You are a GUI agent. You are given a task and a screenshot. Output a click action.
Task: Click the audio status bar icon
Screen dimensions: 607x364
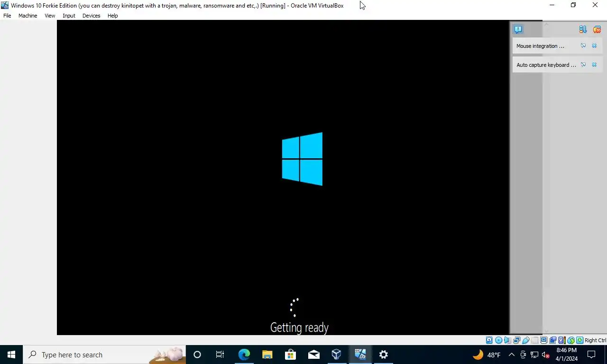click(x=507, y=340)
